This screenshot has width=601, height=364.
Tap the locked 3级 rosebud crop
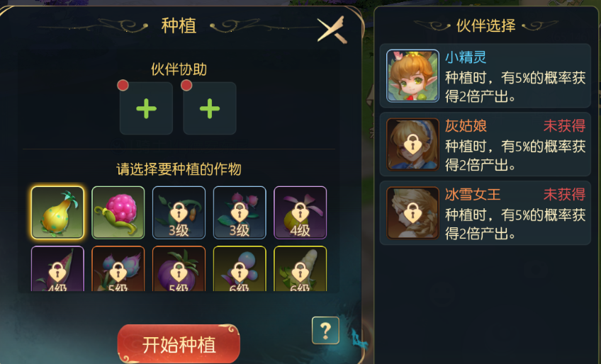[240, 212]
